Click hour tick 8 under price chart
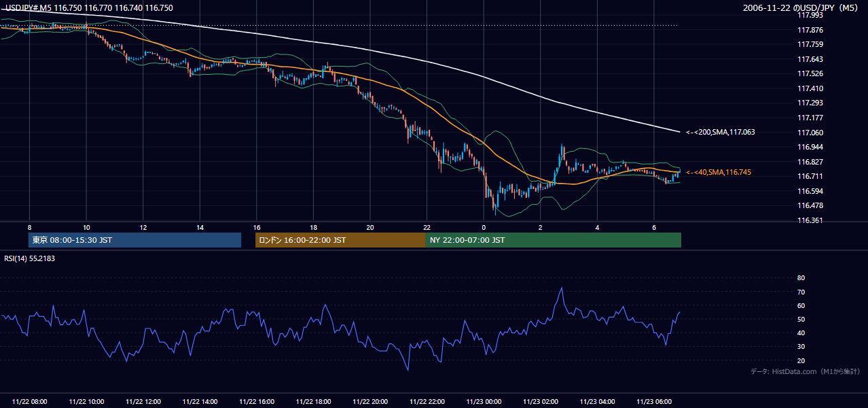Image resolution: width=868 pixels, height=408 pixels. pos(29,227)
